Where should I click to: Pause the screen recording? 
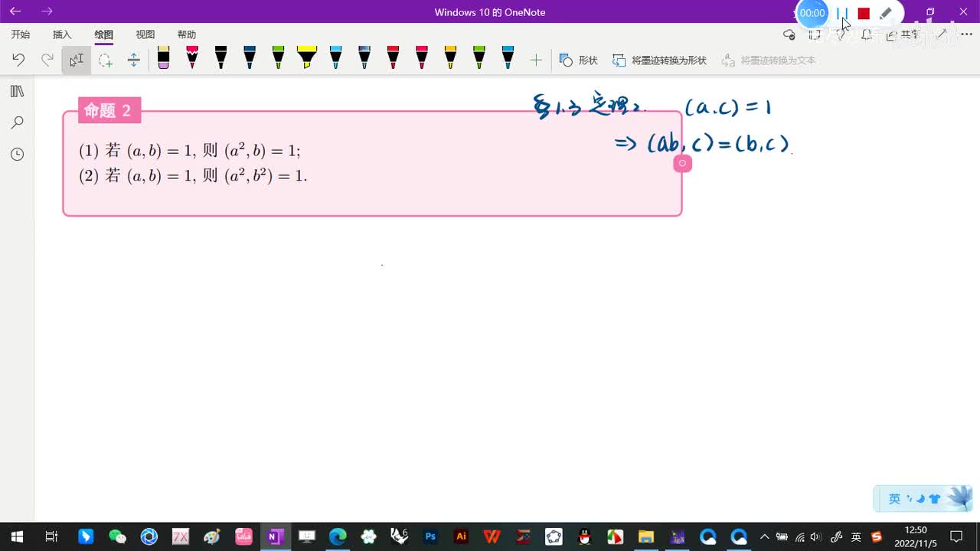[842, 13]
